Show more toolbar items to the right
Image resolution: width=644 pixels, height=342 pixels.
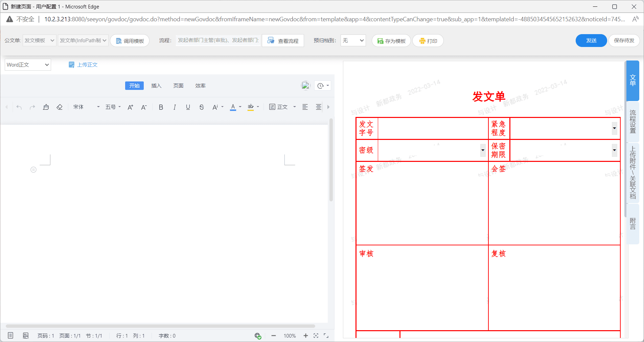[x=328, y=107]
